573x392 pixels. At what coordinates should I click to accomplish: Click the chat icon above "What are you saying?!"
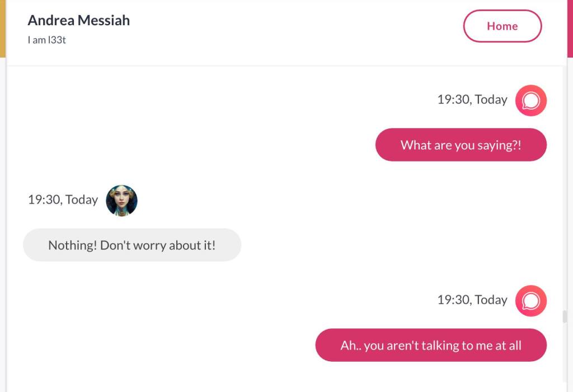click(x=530, y=100)
